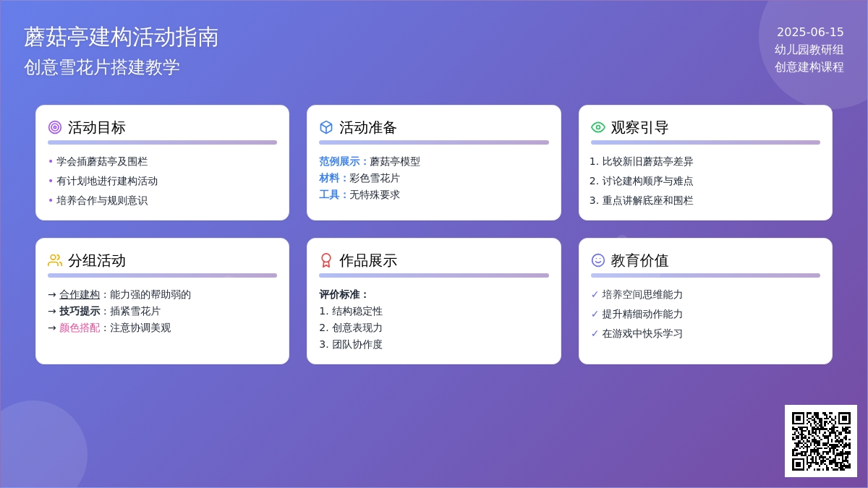Click the 教育价值 card heading
Image resolution: width=868 pixels, height=488 pixels.
(x=640, y=260)
